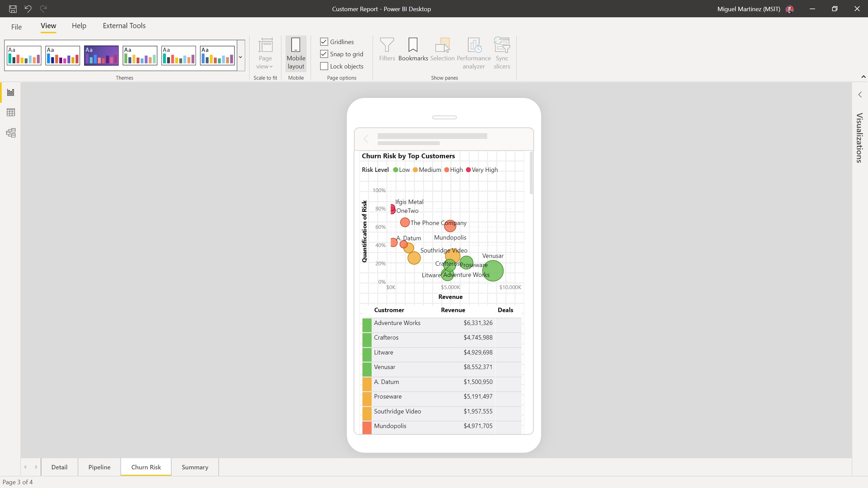
Task: Open the Data/Table view icon
Action: click(11, 112)
